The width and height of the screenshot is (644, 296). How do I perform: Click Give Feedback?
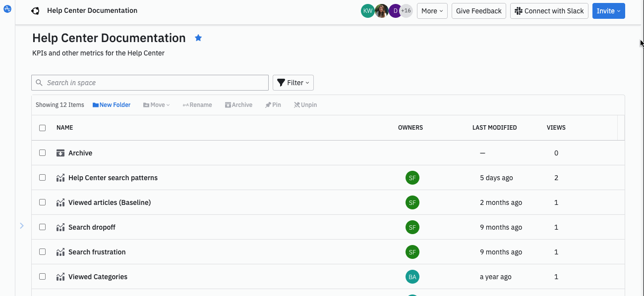click(x=478, y=10)
